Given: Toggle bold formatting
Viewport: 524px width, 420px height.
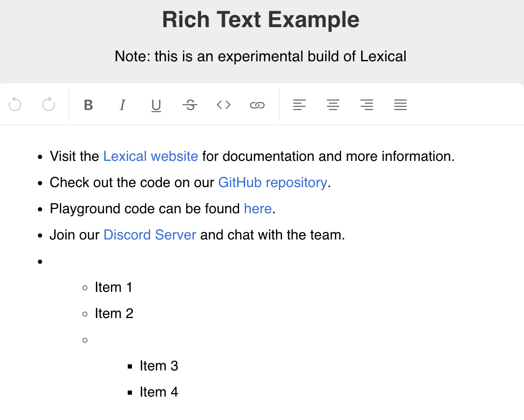Looking at the screenshot, I should coord(88,105).
